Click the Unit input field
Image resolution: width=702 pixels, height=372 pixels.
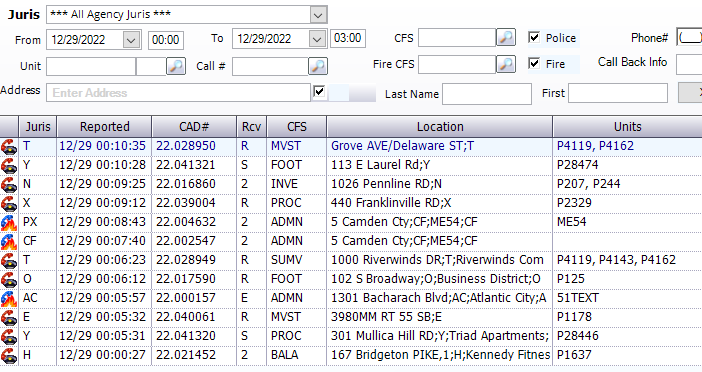[x=91, y=66]
